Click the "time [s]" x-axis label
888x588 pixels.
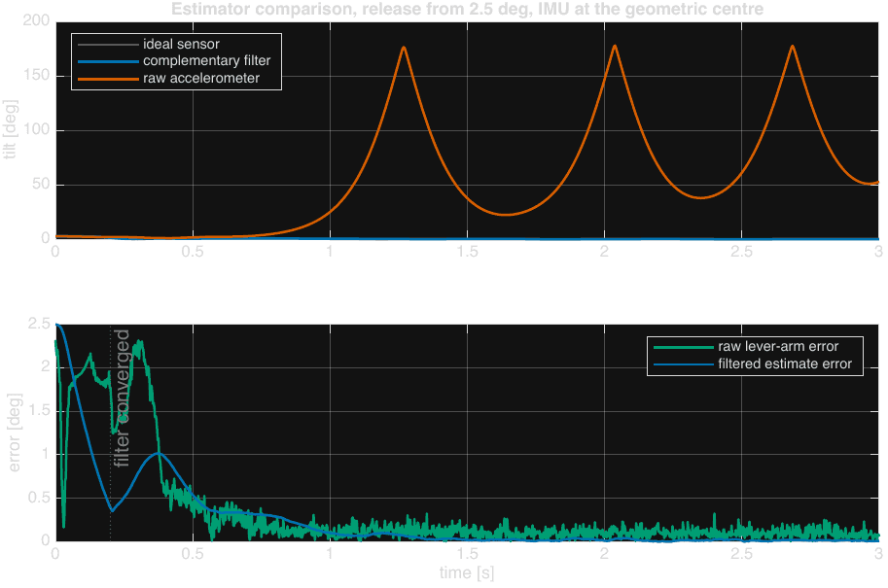click(467, 572)
